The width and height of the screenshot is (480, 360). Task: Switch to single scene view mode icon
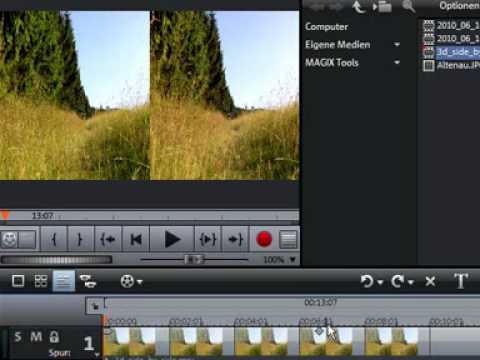[x=18, y=281]
